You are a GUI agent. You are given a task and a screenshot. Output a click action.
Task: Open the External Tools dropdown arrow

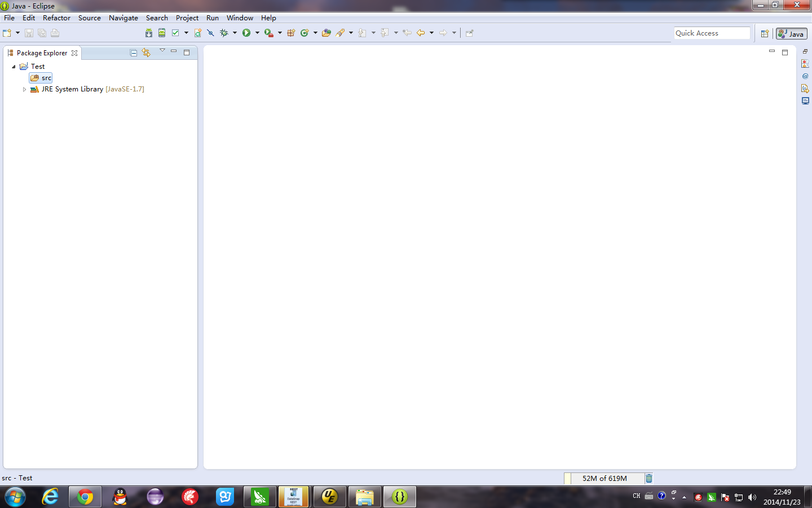pos(280,33)
